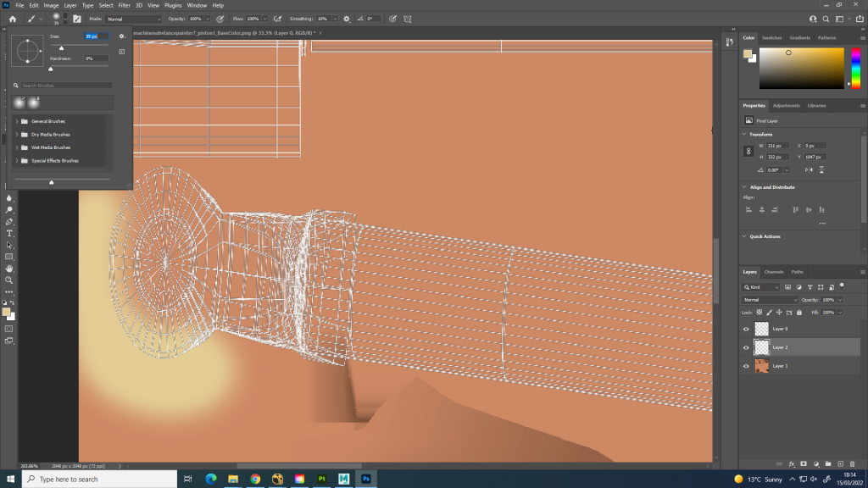868x488 pixels.
Task: Switch to the Paths tab
Action: pyautogui.click(x=797, y=272)
